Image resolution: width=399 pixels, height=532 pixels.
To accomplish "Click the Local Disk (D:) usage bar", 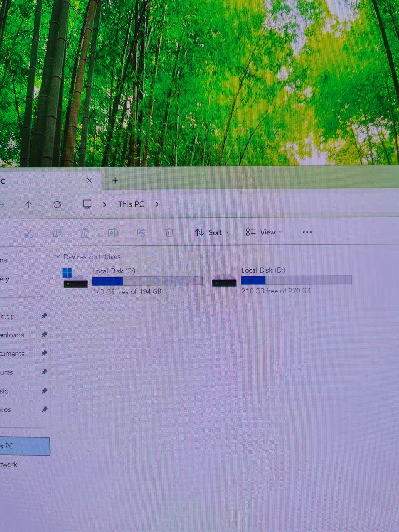I will click(x=296, y=280).
